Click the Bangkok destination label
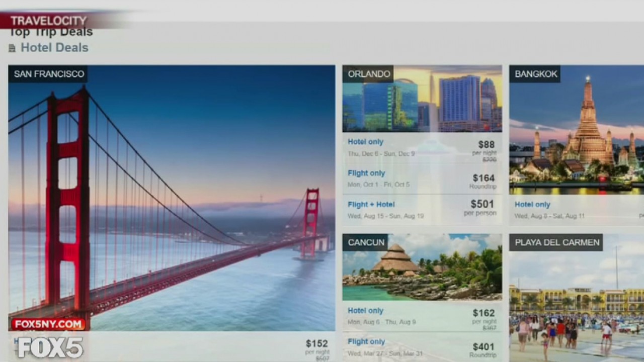This screenshot has height=362, width=644. pyautogui.click(x=536, y=74)
